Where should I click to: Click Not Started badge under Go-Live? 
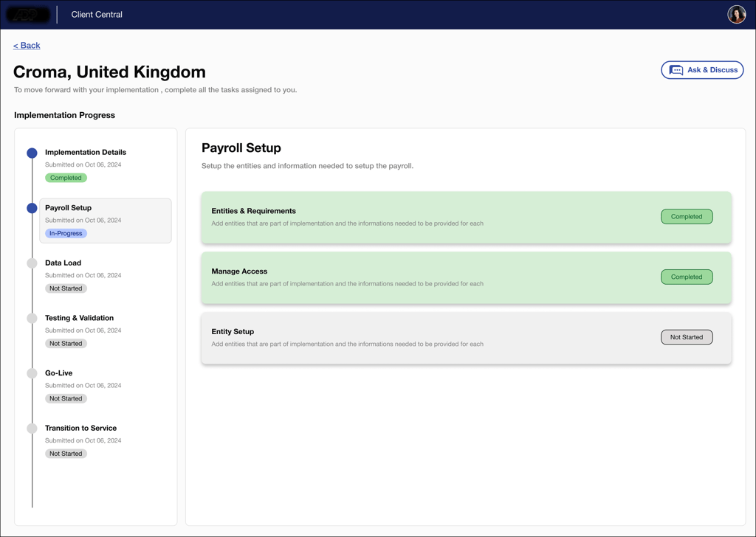tap(66, 398)
